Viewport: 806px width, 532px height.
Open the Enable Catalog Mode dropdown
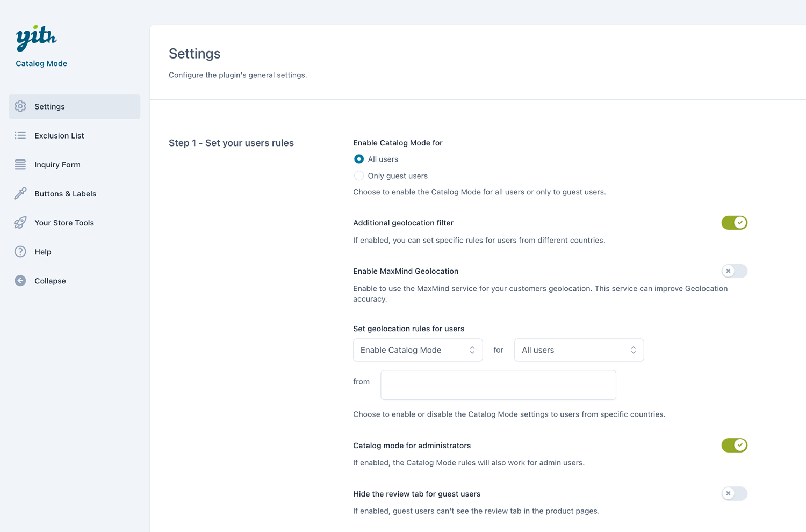[x=418, y=350]
